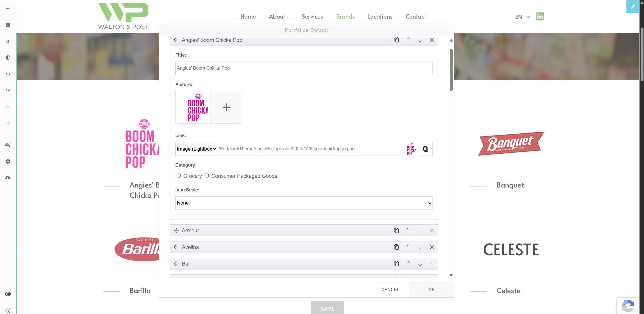
Task: Select the Boom Chicka Pop picture thumbnail
Action: (x=192, y=107)
